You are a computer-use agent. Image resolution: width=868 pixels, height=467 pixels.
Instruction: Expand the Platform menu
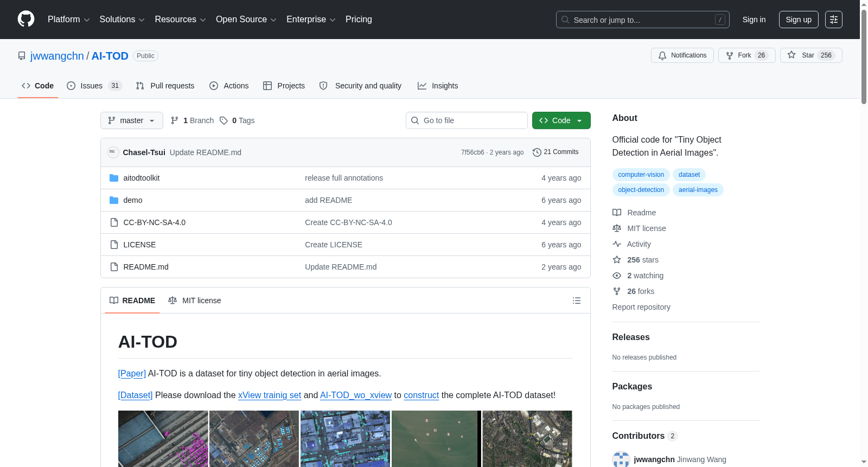pyautogui.click(x=68, y=20)
